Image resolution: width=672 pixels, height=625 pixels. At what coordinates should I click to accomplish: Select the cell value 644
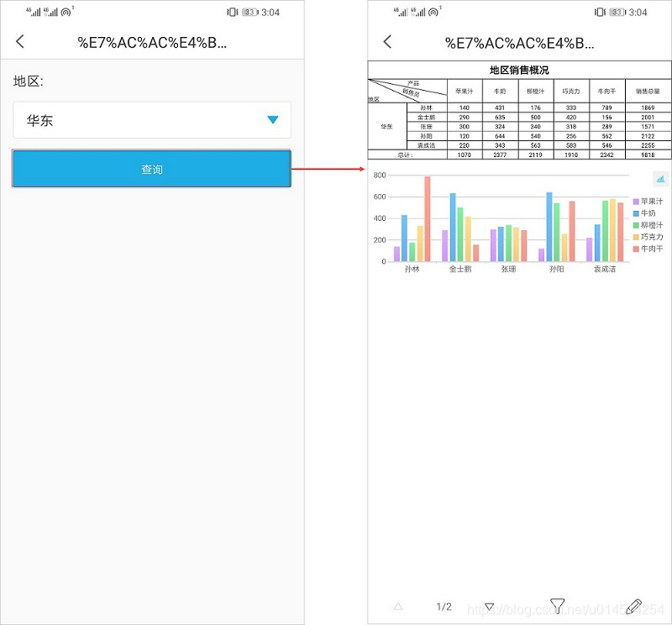coord(500,136)
